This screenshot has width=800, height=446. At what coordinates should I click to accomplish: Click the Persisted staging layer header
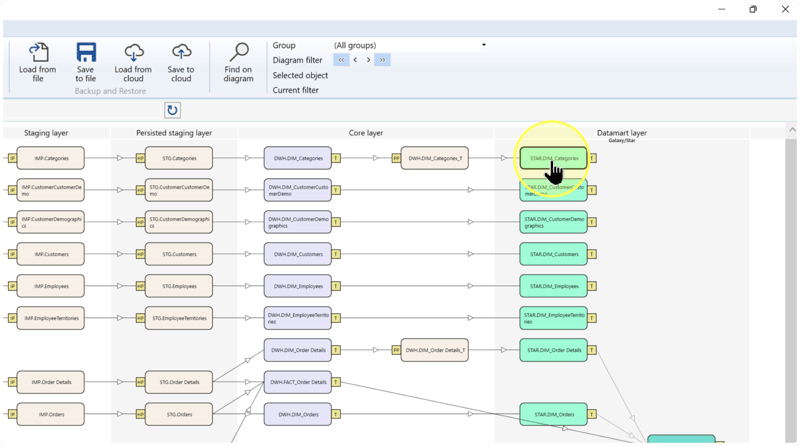pos(174,133)
